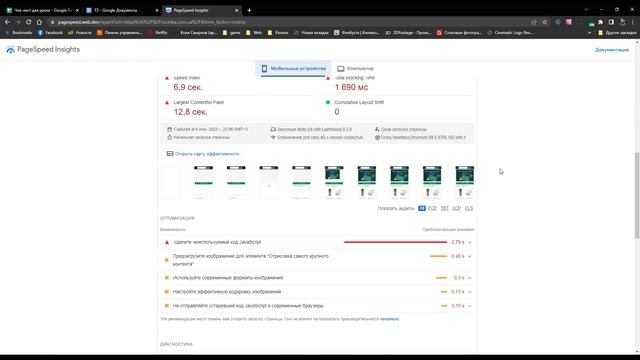Click the calendar icon next to Captured at
640x360 pixels.
[x=169, y=129]
